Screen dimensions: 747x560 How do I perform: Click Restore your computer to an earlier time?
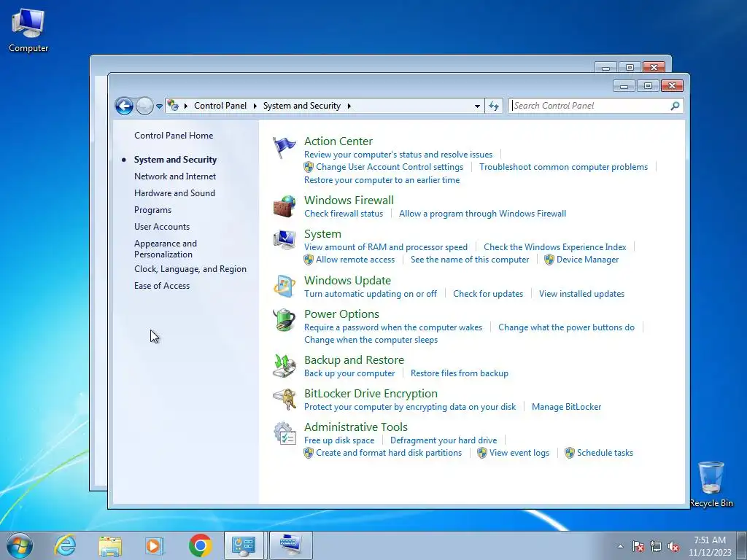point(382,180)
